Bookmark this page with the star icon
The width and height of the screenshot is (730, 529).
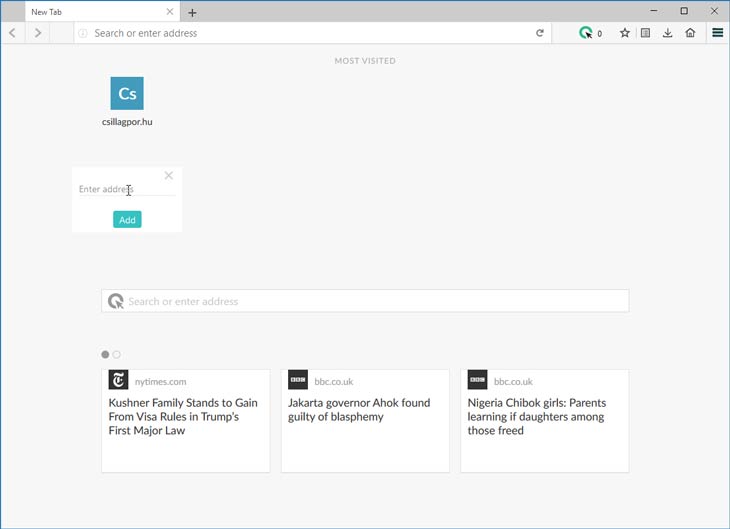pyautogui.click(x=625, y=33)
